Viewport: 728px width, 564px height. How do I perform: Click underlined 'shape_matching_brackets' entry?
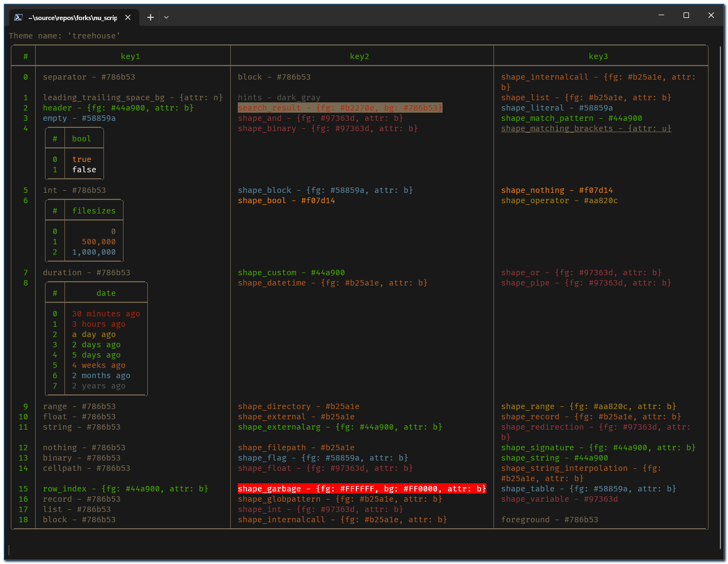[x=586, y=128]
